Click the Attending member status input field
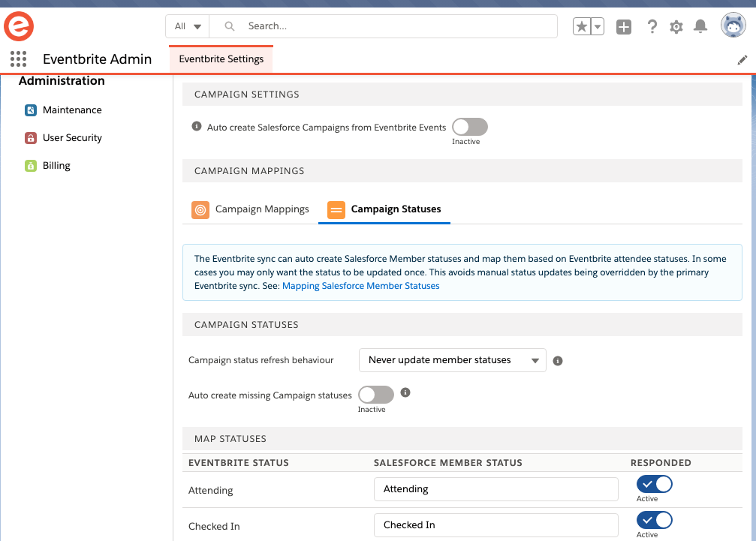756x541 pixels. pyautogui.click(x=495, y=489)
